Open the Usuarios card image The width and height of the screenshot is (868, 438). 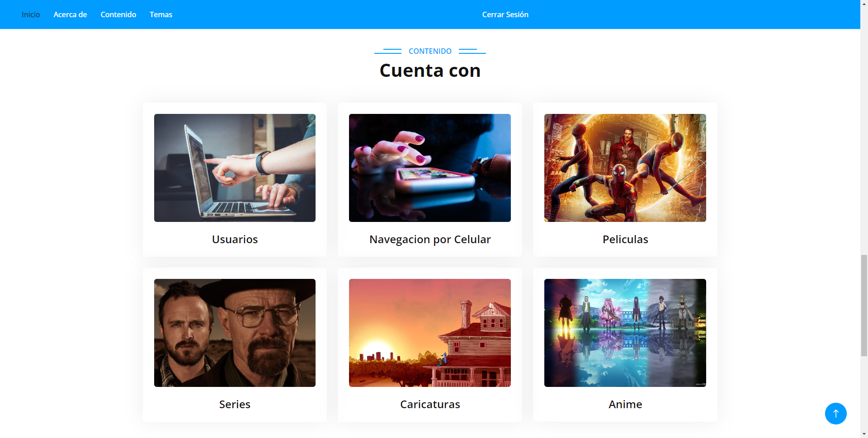pos(235,168)
